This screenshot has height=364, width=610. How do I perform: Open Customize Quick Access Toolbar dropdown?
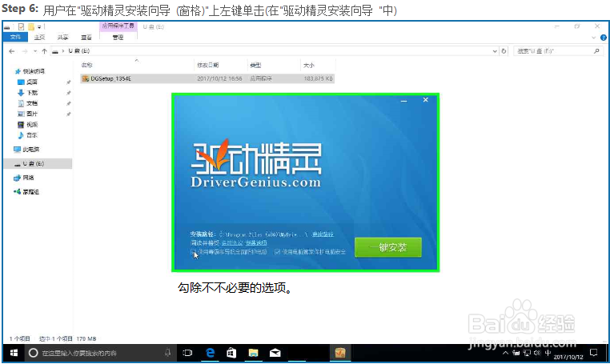pos(39,27)
